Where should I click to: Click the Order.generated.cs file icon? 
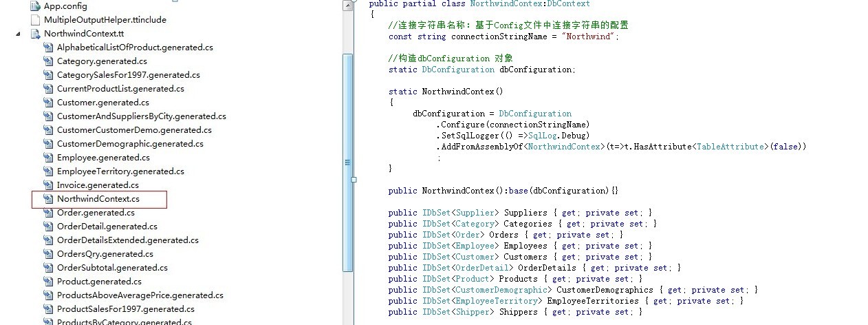point(48,213)
